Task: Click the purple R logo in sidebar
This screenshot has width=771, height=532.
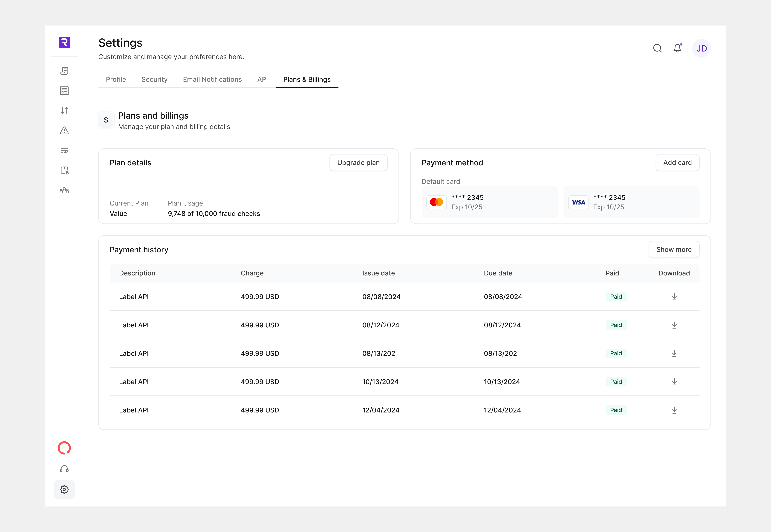Action: (64, 42)
